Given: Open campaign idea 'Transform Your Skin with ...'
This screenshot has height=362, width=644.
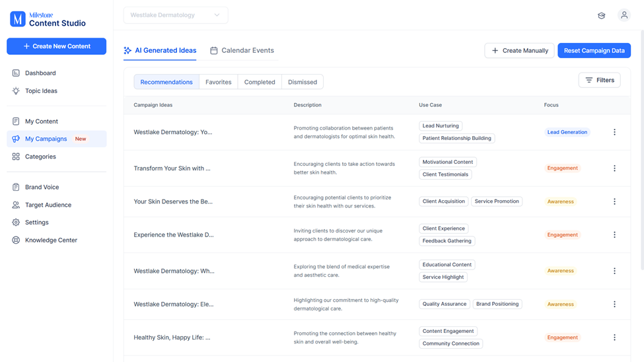Looking at the screenshot, I should [x=172, y=168].
